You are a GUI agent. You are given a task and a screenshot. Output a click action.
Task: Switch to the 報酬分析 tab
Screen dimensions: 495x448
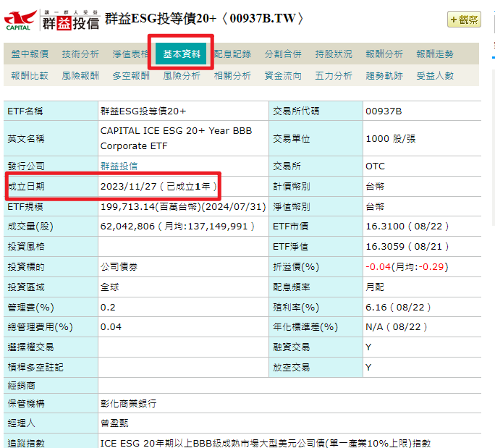click(x=384, y=54)
